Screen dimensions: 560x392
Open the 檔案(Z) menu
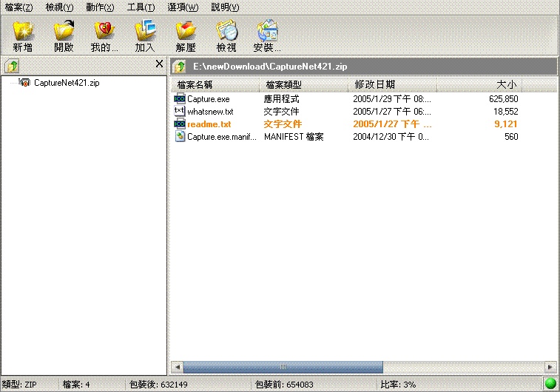click(19, 7)
